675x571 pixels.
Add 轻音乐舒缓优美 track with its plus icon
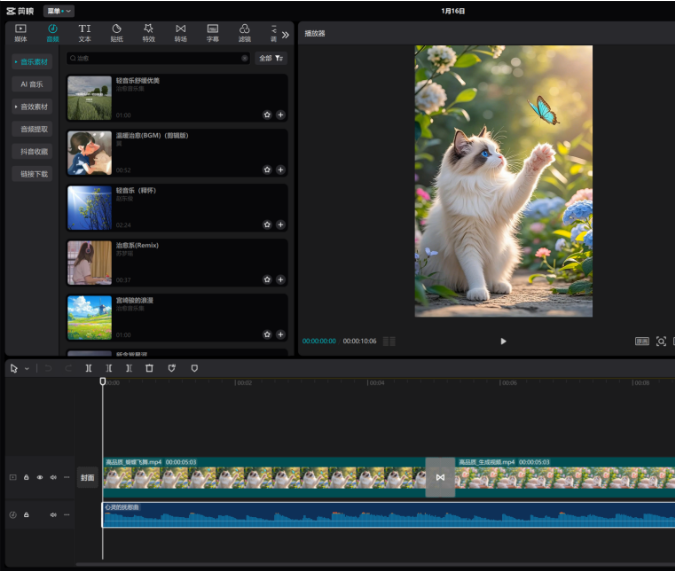[280, 115]
